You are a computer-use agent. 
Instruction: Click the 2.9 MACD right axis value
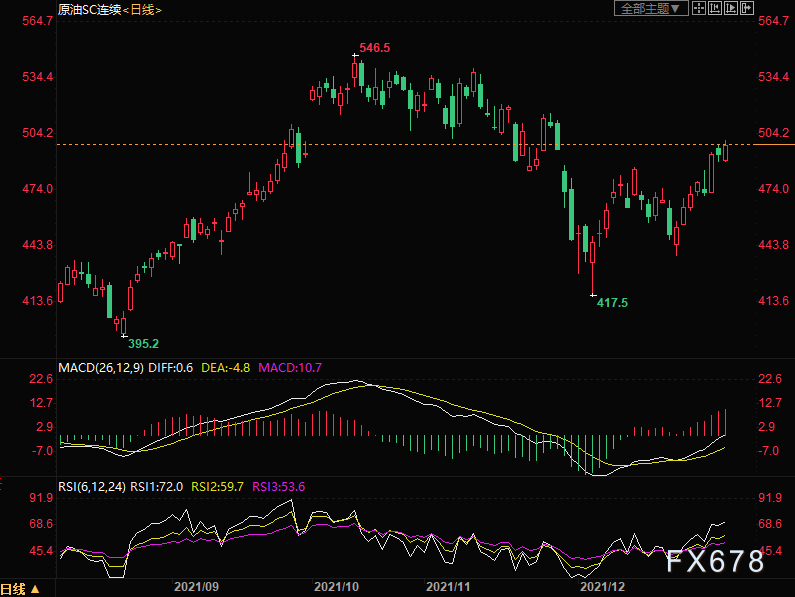[766, 427]
